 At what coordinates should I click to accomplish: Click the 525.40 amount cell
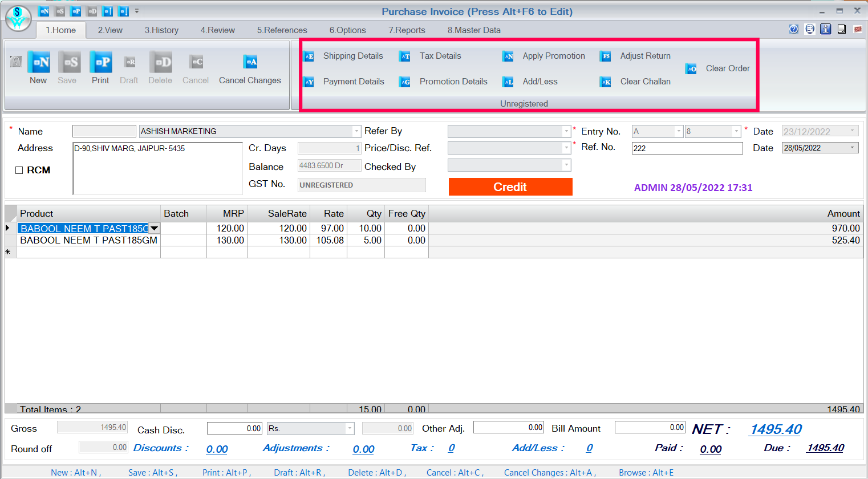coord(646,240)
